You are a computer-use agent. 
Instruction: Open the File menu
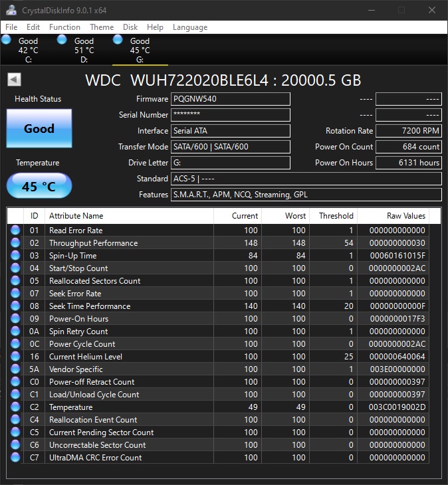point(11,27)
